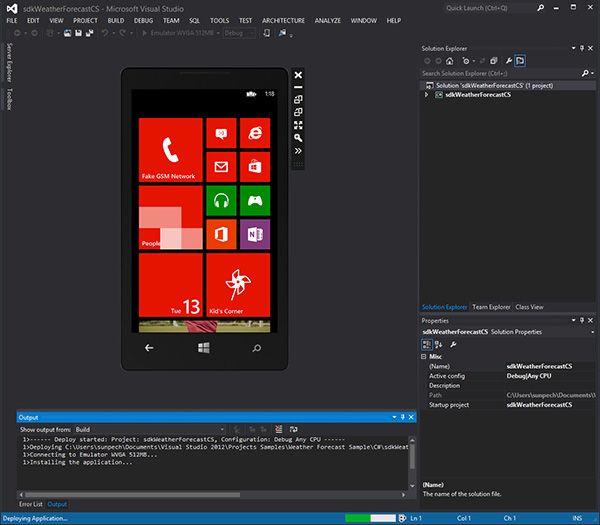This screenshot has width=600, height=525.
Task: Expand the sdkWeatherForecastCS project node
Action: point(427,95)
